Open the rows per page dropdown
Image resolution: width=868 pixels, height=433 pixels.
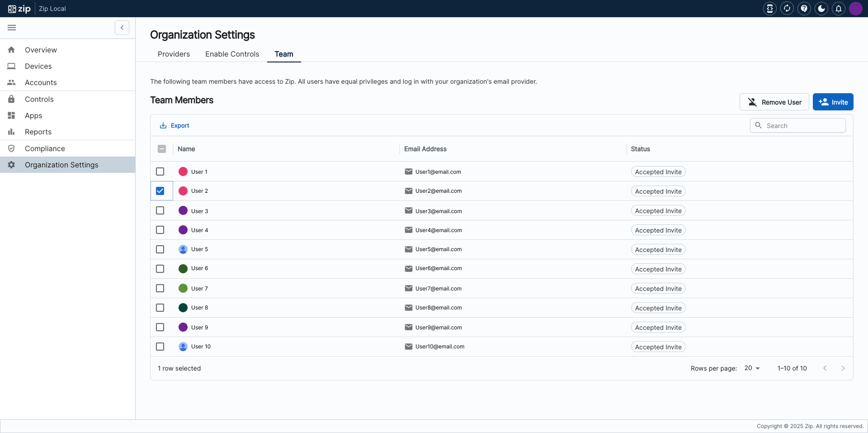752,368
